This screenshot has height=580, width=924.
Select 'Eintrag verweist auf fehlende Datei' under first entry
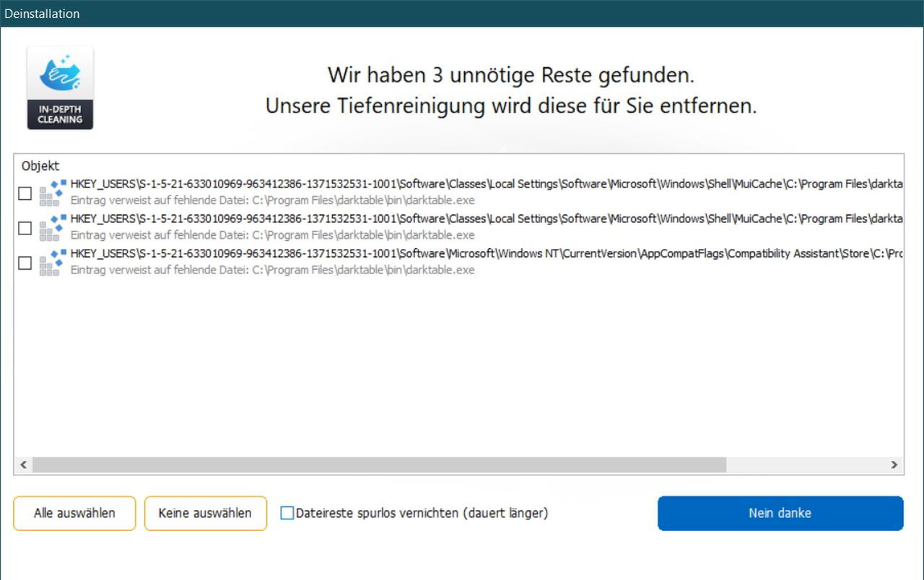click(273, 201)
